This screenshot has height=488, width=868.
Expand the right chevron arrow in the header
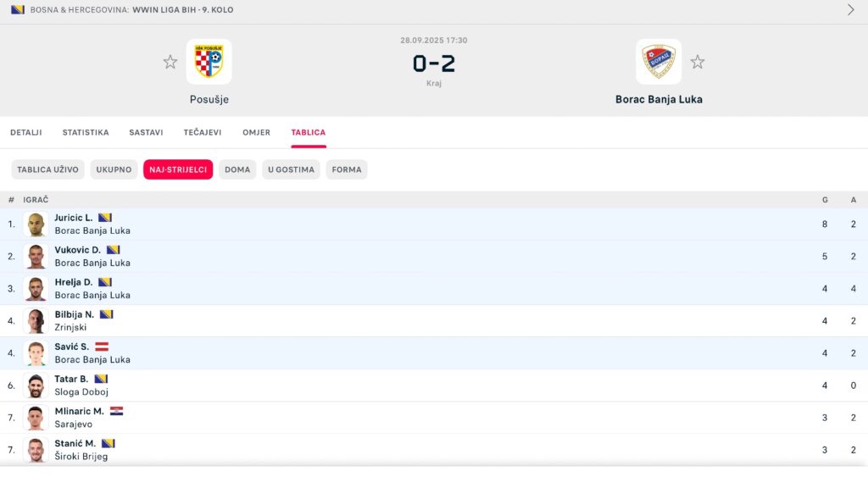[x=851, y=10]
